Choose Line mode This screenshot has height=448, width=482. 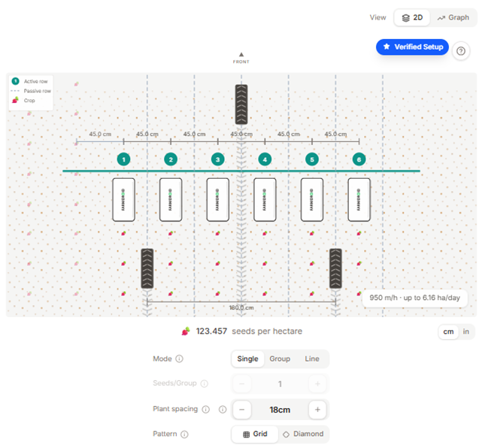(312, 359)
